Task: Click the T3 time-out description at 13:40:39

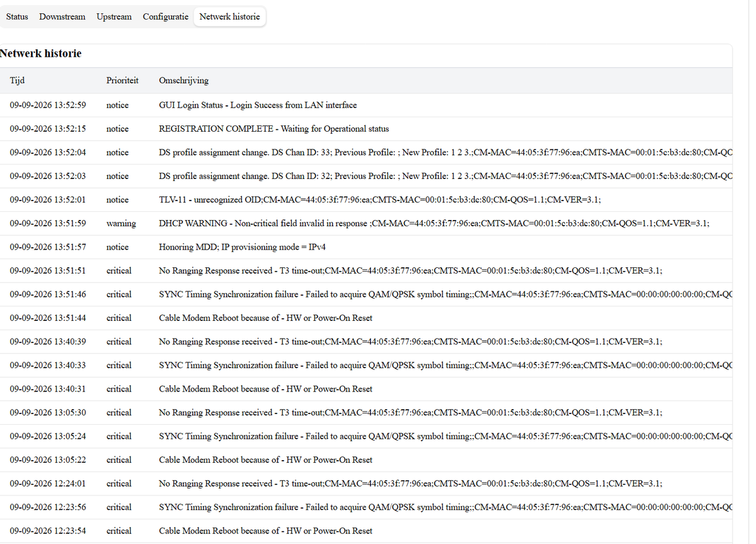Action: coord(410,342)
